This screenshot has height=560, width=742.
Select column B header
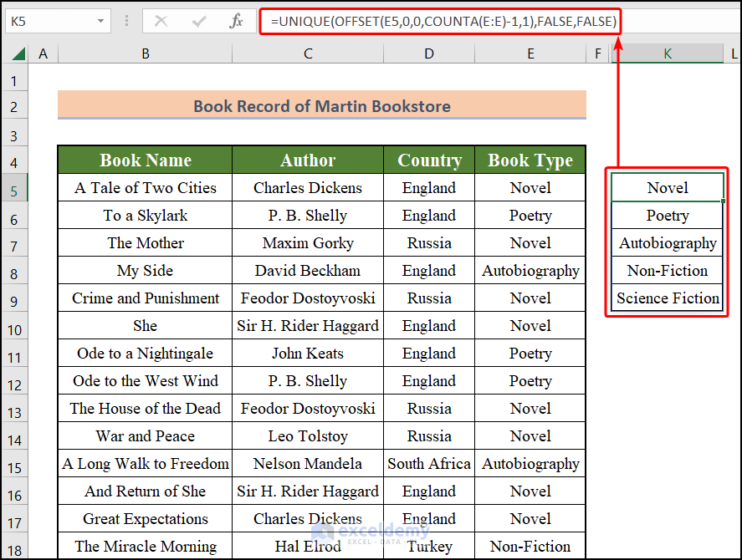coord(146,53)
